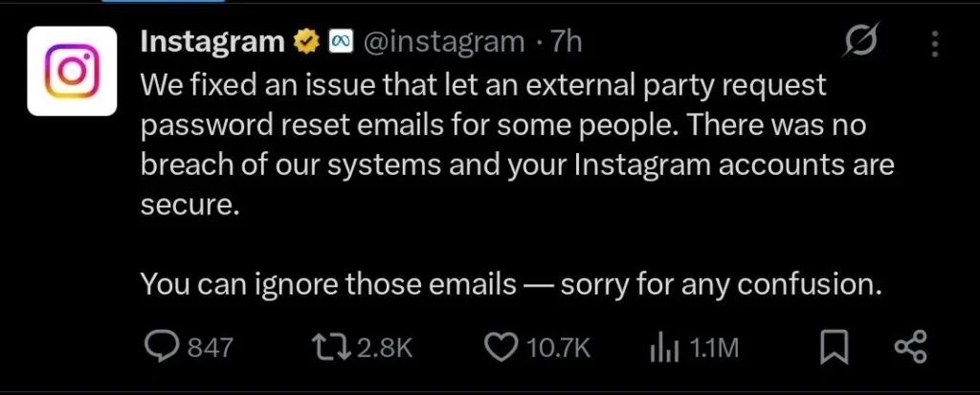The image size is (980, 395).
Task: Click the Instagram display name
Action: click(212, 41)
